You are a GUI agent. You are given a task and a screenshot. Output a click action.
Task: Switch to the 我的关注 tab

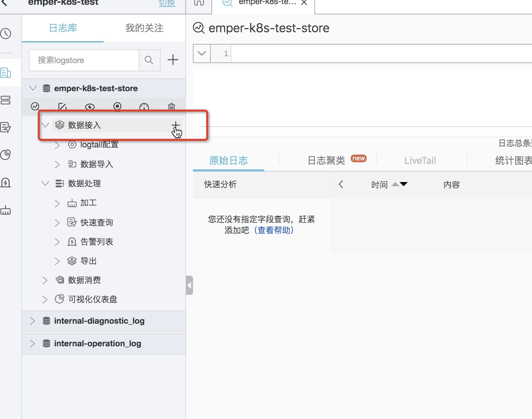pos(144,28)
